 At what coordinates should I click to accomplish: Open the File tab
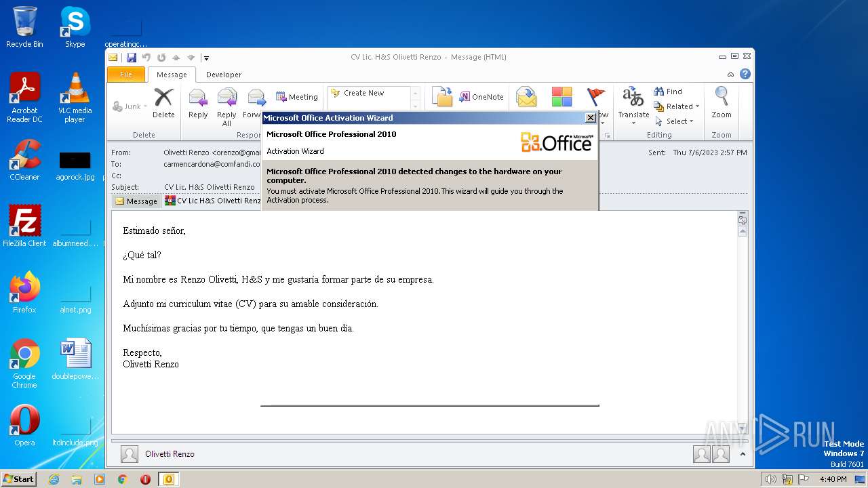(x=126, y=75)
